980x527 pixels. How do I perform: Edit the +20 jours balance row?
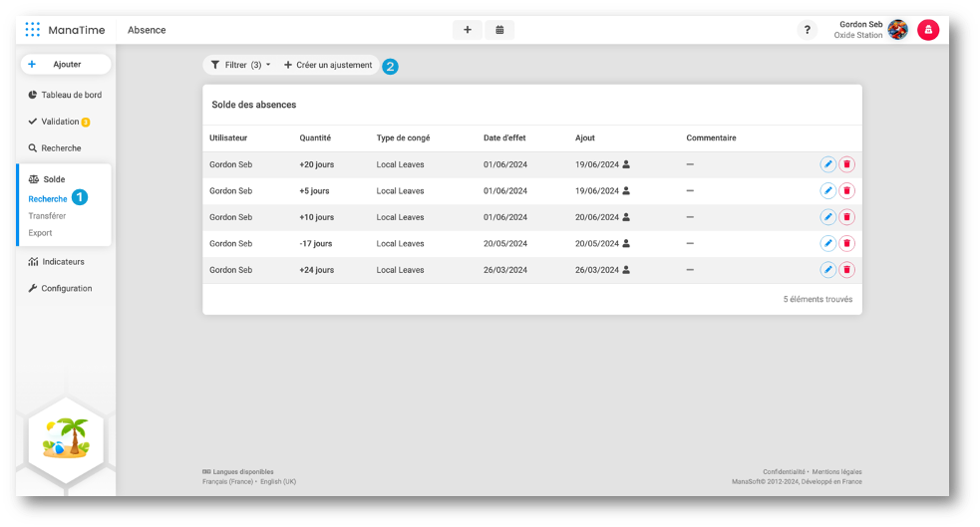(827, 164)
